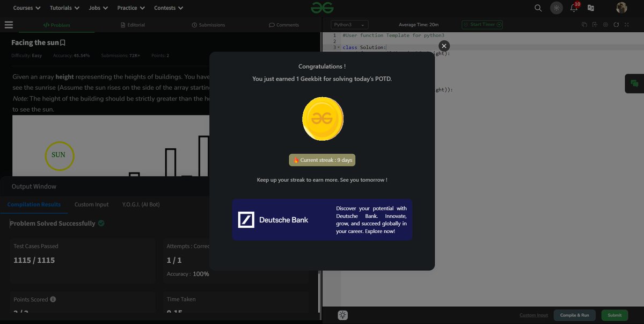Screen dimensions: 644x324
Task: Expand the Tutorials dropdown menu
Action: tap(64, 8)
